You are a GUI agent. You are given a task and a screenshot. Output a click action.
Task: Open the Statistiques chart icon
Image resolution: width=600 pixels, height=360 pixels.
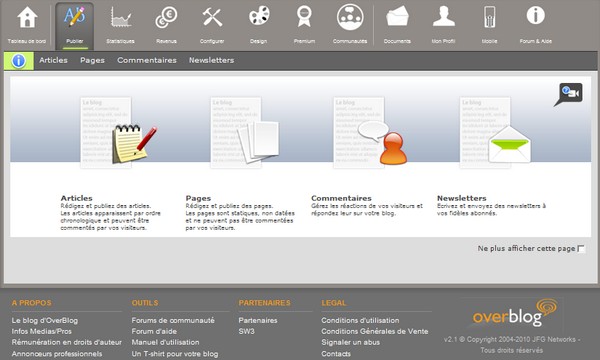(x=121, y=18)
